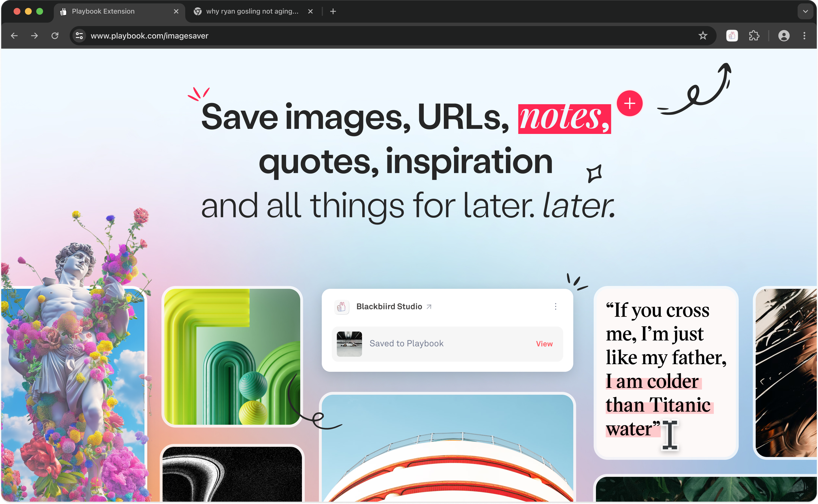This screenshot has height=504, width=818.
Task: Click the page refresh icon
Action: coord(55,36)
